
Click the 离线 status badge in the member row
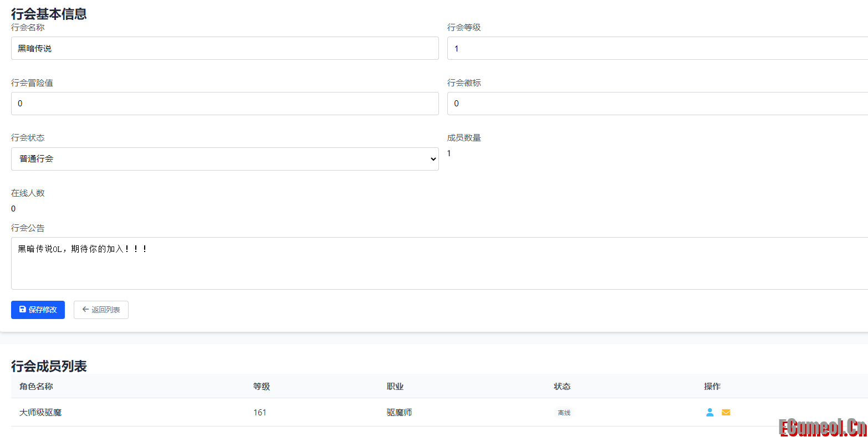click(x=564, y=412)
